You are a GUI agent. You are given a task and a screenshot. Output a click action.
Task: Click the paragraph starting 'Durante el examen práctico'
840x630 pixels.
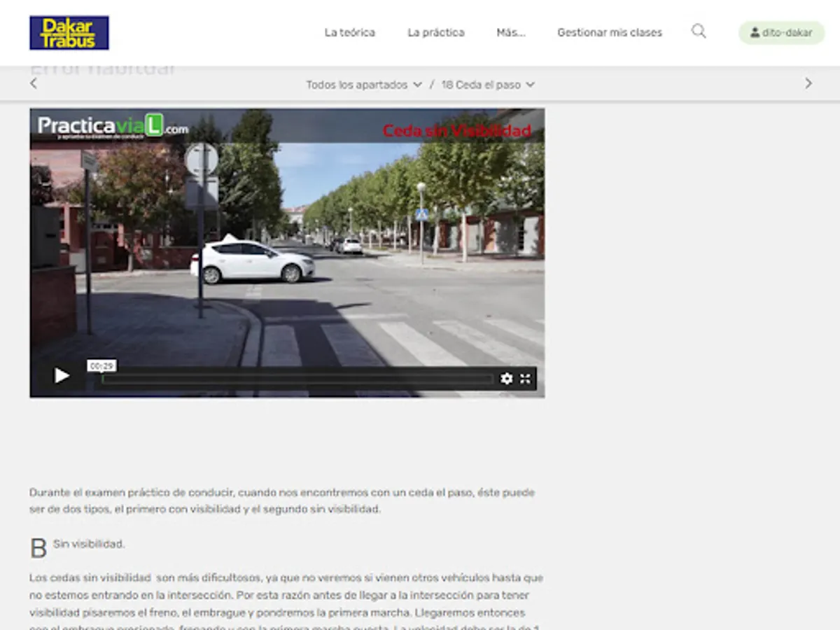[x=282, y=500]
